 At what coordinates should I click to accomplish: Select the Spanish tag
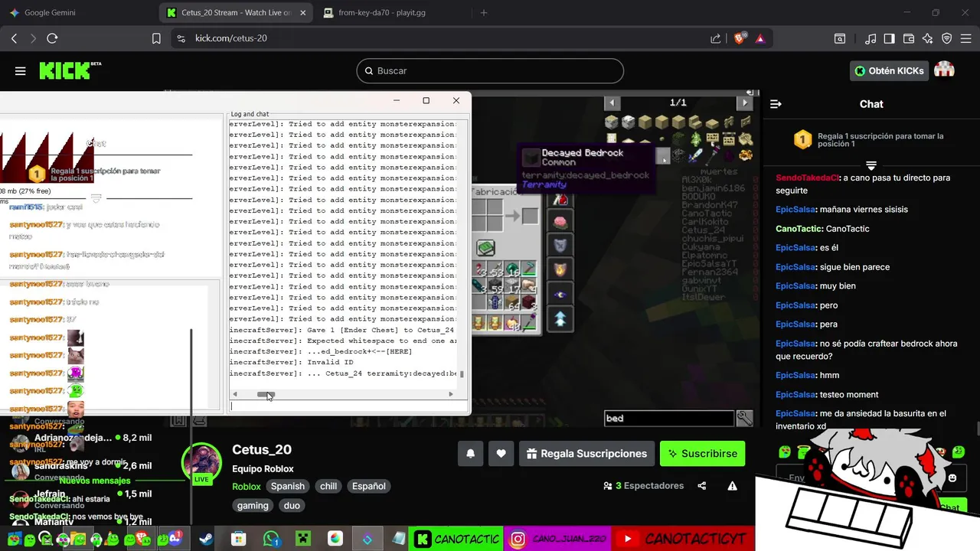(x=288, y=486)
